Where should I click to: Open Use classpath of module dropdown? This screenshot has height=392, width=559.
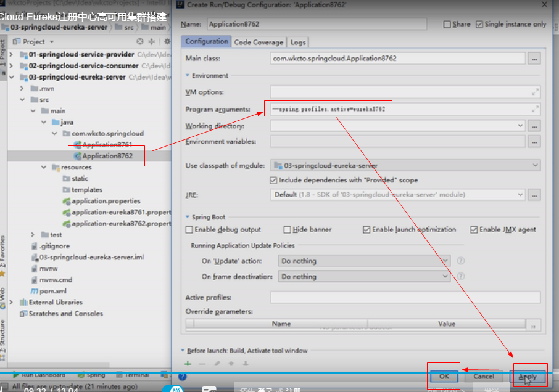point(405,165)
